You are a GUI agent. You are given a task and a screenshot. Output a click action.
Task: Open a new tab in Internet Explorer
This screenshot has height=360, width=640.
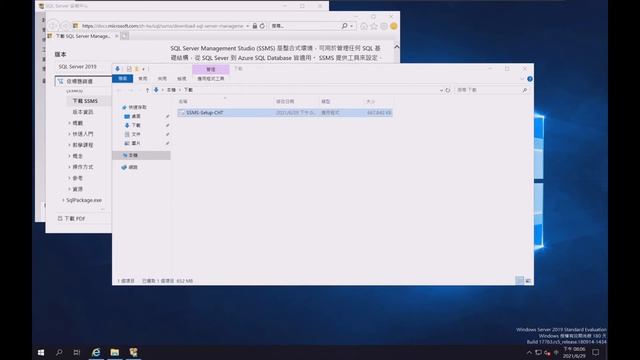click(124, 36)
